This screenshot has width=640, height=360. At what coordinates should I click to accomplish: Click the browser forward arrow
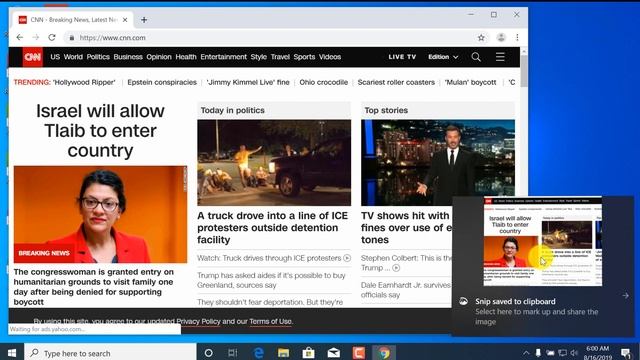[x=36, y=38]
